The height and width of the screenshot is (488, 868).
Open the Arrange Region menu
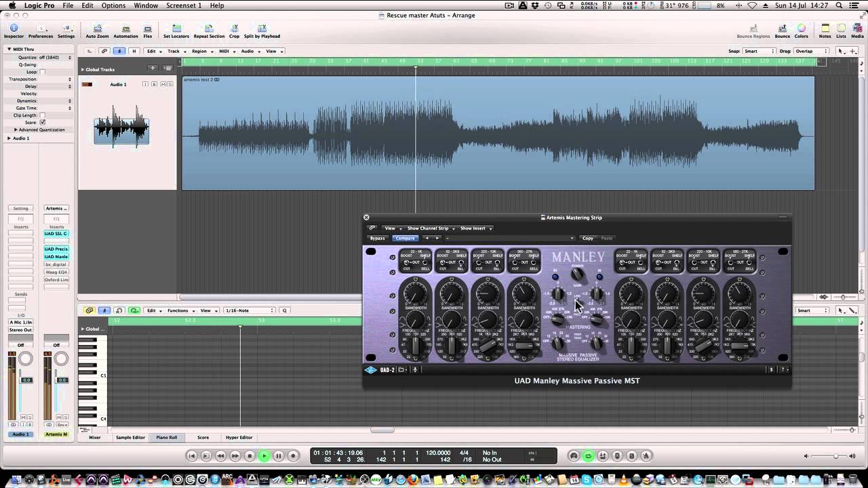(201, 51)
